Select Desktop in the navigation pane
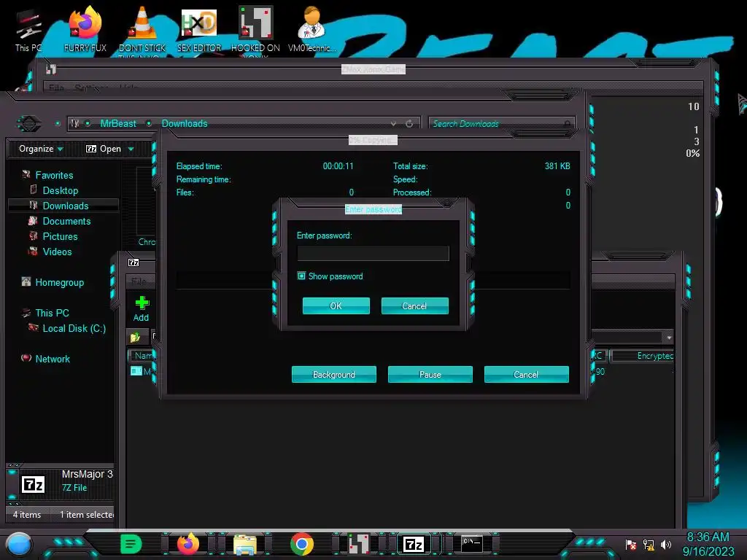The image size is (747, 560). (61, 190)
